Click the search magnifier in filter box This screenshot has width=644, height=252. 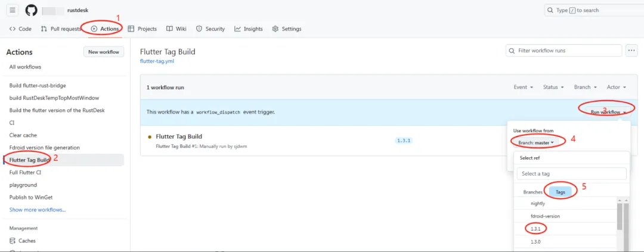coord(512,51)
